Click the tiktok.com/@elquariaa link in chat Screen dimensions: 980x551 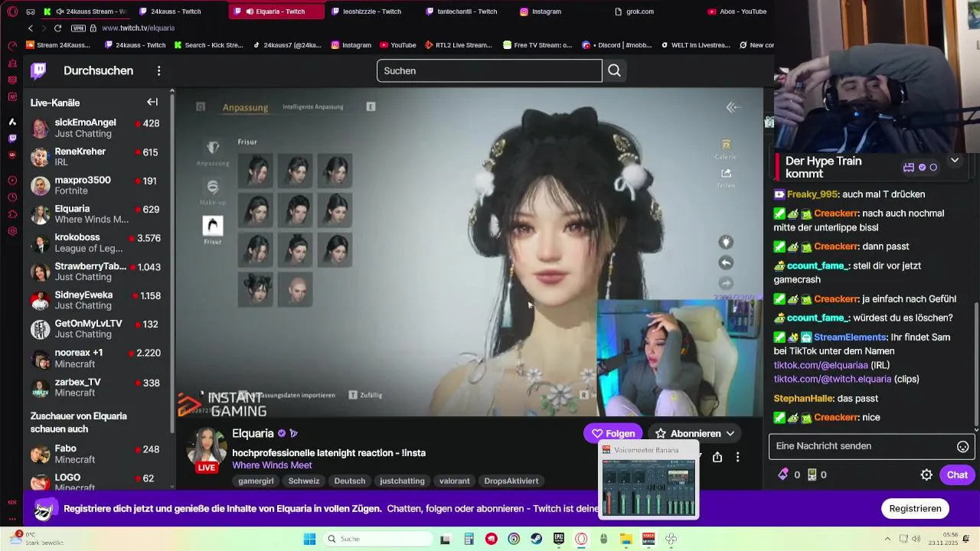[821, 365]
